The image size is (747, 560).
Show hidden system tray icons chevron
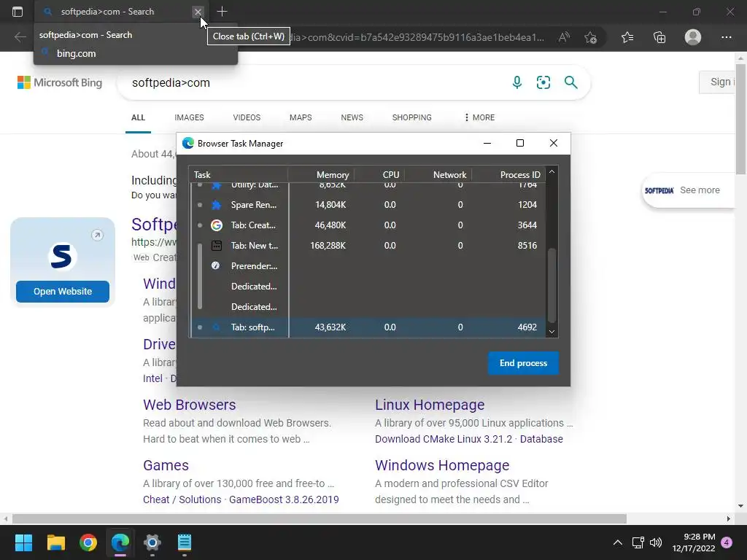617,542
